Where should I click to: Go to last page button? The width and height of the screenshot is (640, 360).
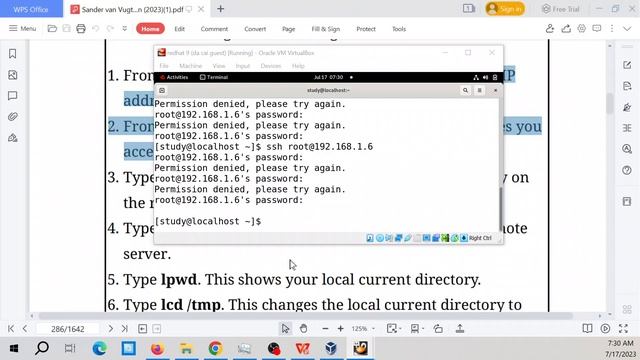124,329
